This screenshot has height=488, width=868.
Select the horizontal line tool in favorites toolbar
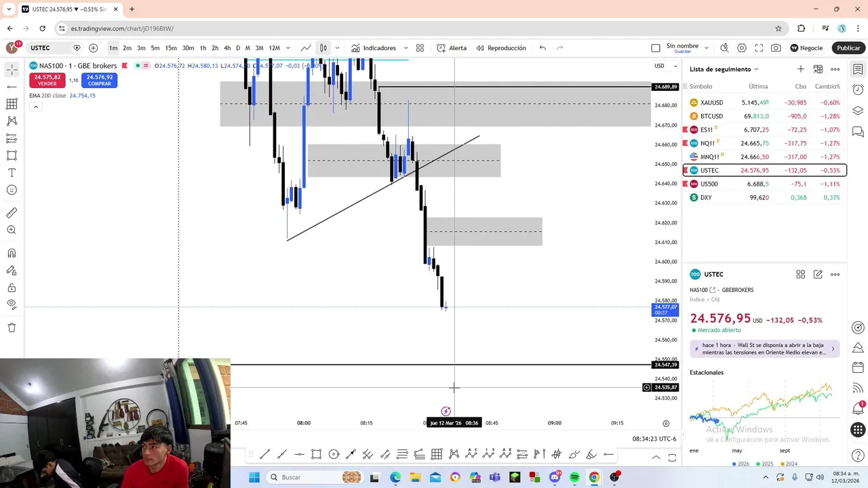point(299,454)
